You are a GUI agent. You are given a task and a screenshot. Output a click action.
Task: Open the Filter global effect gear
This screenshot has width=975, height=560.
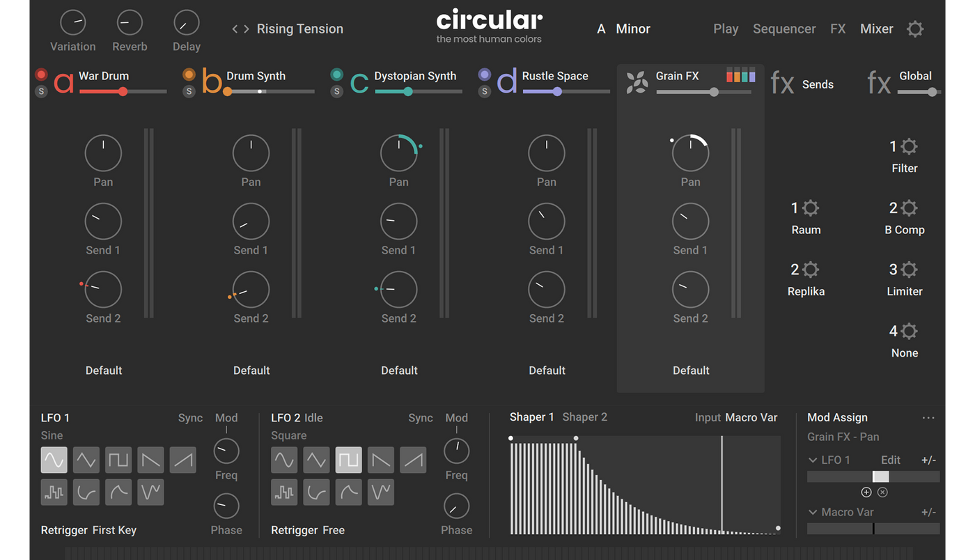tap(909, 146)
